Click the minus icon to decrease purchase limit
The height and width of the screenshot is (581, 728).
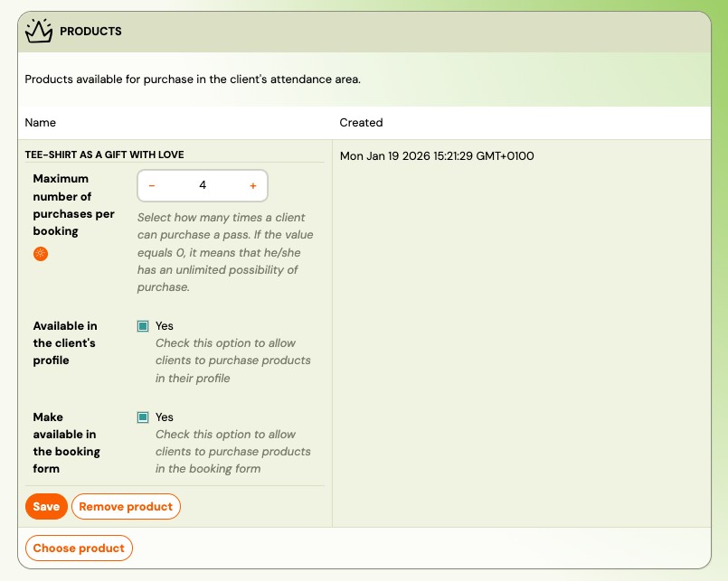pyautogui.click(x=151, y=185)
